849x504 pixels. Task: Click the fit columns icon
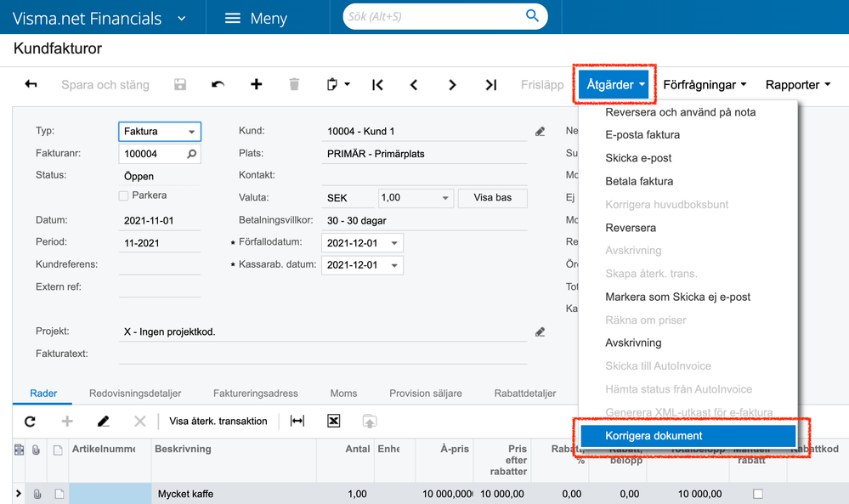point(297,421)
